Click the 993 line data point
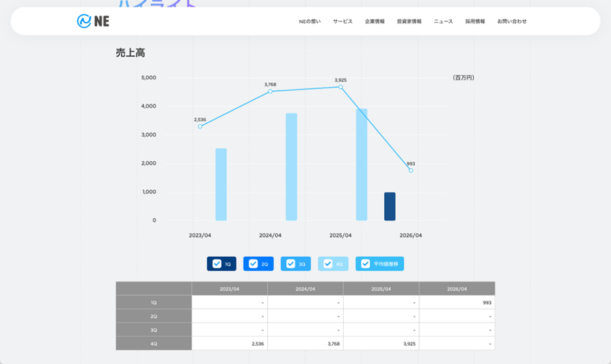The image size is (611, 364). coord(411,170)
